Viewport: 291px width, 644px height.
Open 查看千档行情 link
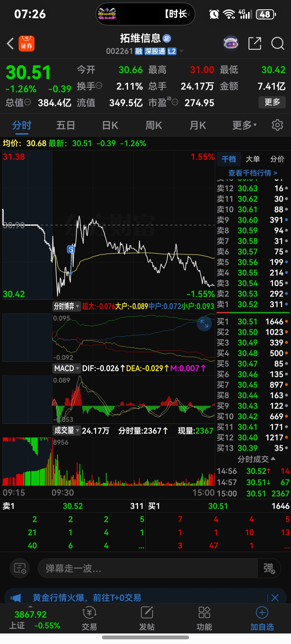[x=253, y=173]
